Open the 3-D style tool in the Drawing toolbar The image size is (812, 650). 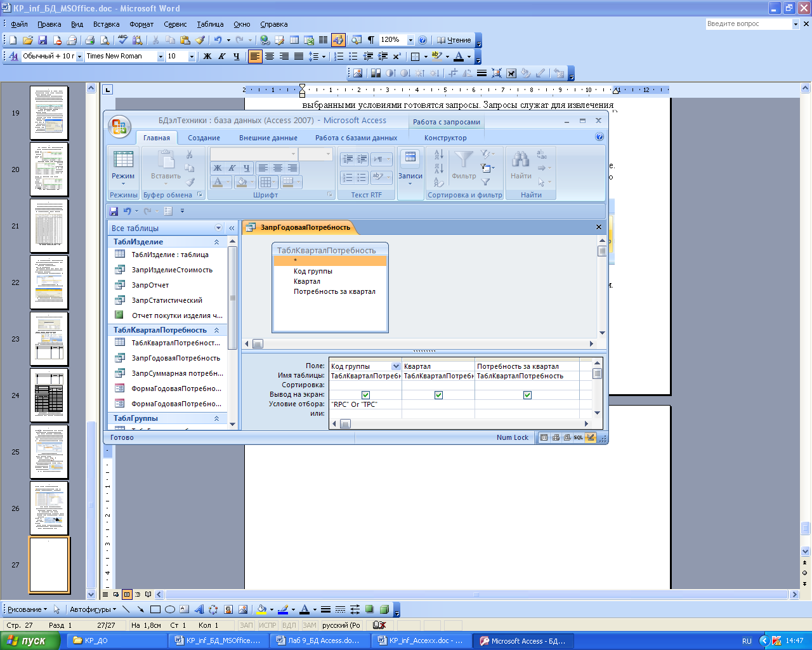(384, 609)
